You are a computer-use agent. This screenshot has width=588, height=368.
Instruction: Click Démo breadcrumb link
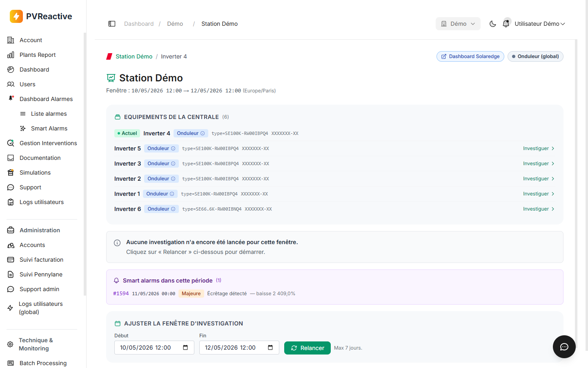tap(175, 24)
